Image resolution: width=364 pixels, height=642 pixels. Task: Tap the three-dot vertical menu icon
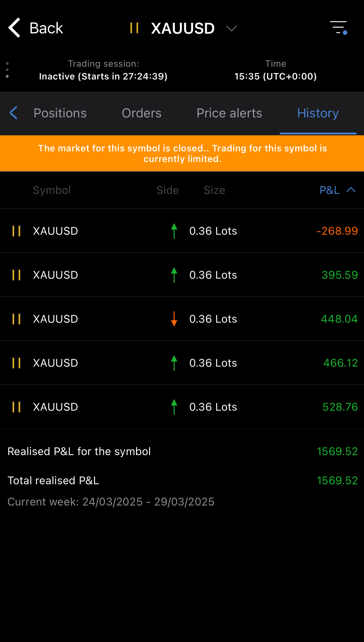click(7, 70)
